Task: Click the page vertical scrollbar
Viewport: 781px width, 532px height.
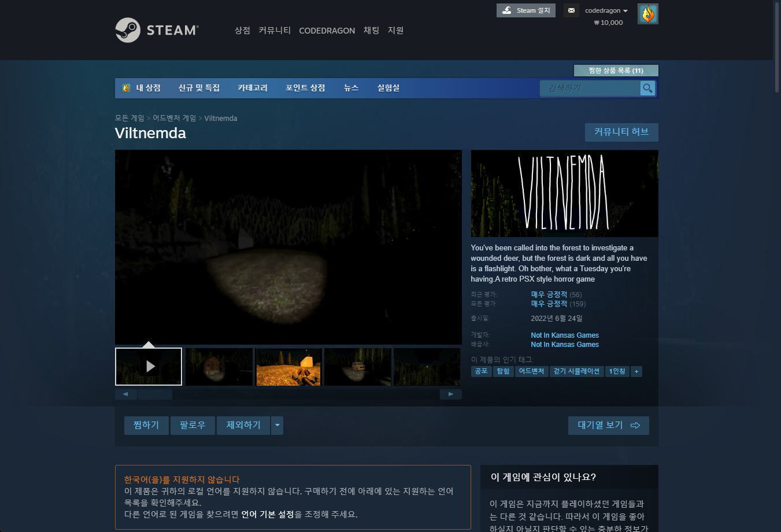Action: click(x=777, y=46)
